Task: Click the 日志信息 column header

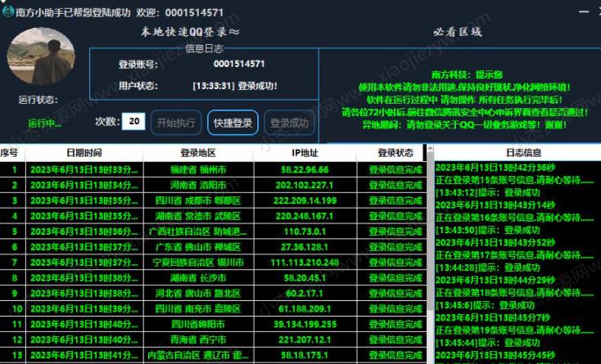Action: point(523,153)
